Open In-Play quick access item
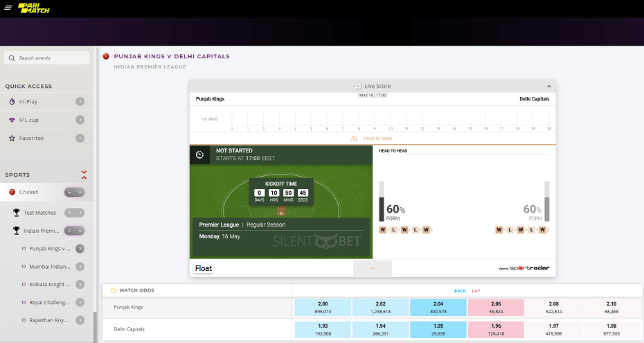Image resolution: width=644 pixels, height=343 pixels. 47,101
